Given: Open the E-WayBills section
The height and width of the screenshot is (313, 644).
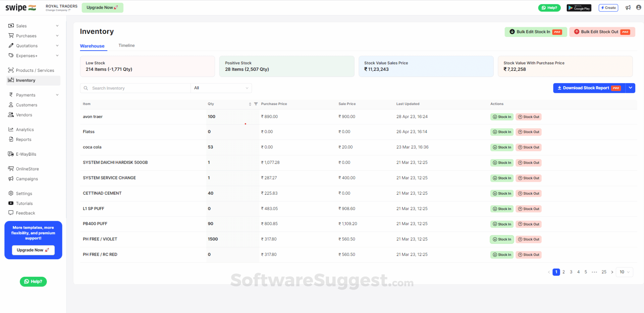Looking at the screenshot, I should pyautogui.click(x=25, y=154).
